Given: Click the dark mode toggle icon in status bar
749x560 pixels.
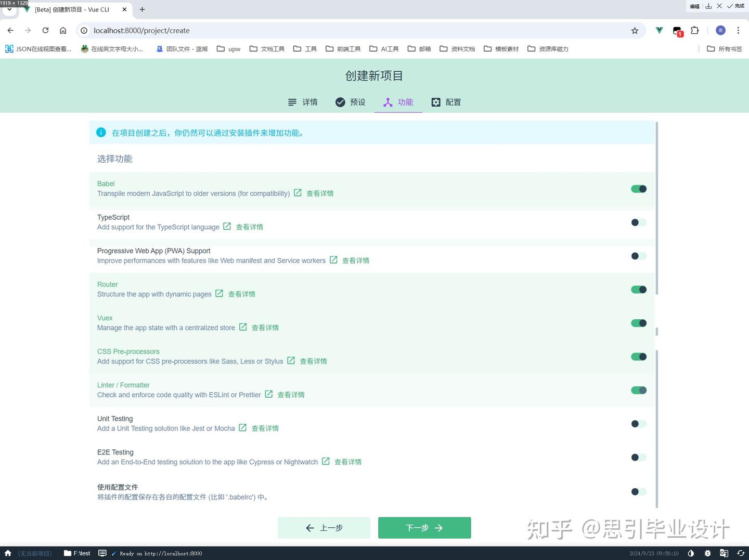Looking at the screenshot, I should point(691,553).
